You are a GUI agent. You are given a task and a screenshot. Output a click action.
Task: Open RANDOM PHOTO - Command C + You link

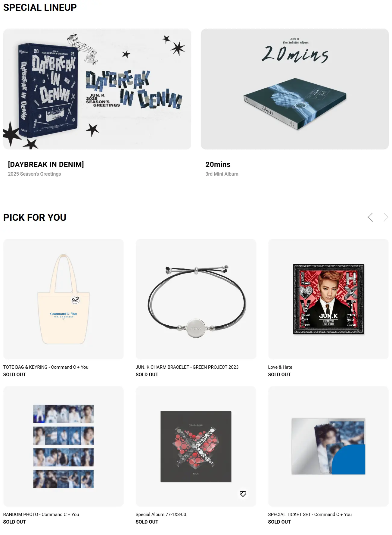click(x=41, y=515)
